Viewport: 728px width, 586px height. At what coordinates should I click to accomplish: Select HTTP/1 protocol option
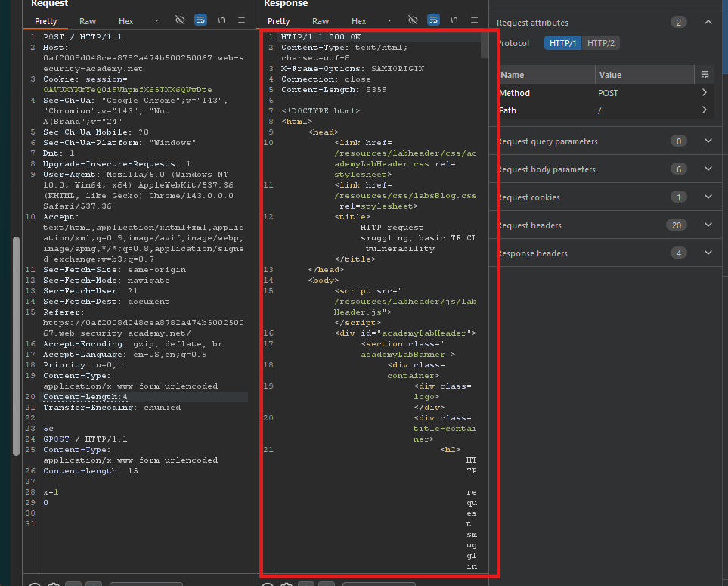click(562, 43)
